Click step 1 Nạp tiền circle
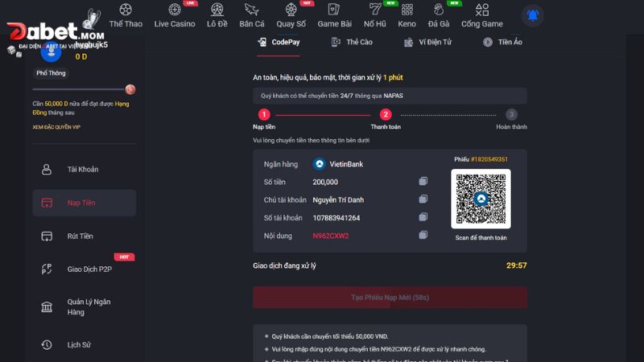Viewport: 644px width, 362px height. pos(264,114)
